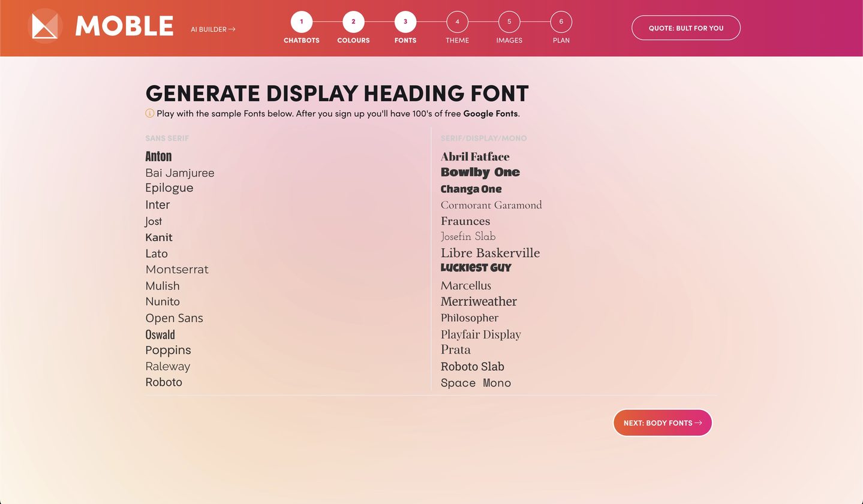Open the AI Builder arrow link

click(x=213, y=29)
